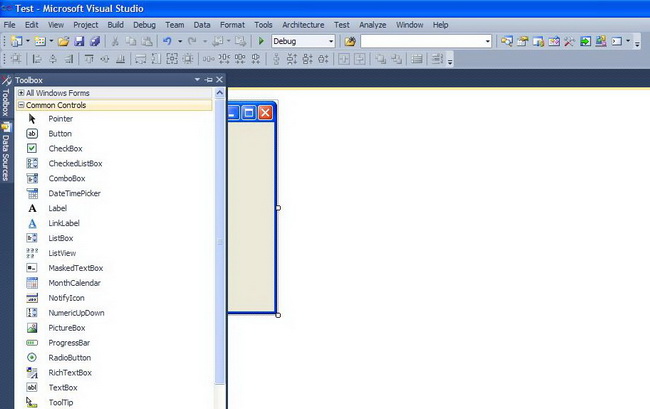Screen dimensions: 650x409
Task: Click the green arrow Start Page icon
Action: click(585, 41)
